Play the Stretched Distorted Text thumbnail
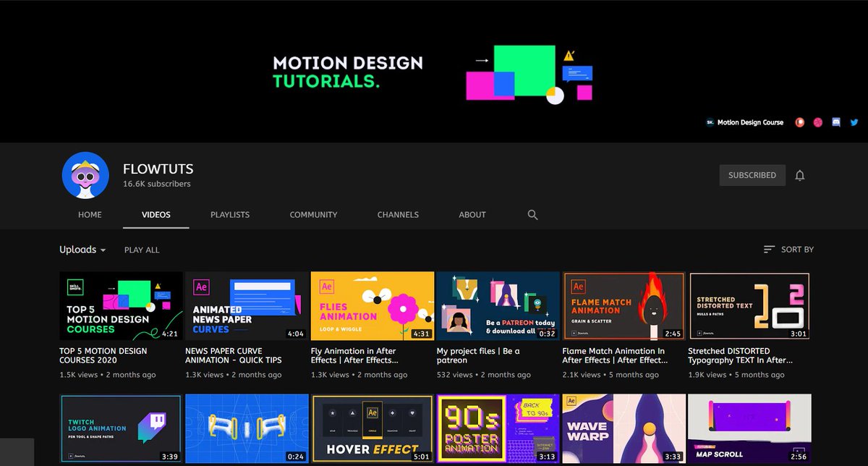Screen dimensions: 868x466 pyautogui.click(x=749, y=306)
